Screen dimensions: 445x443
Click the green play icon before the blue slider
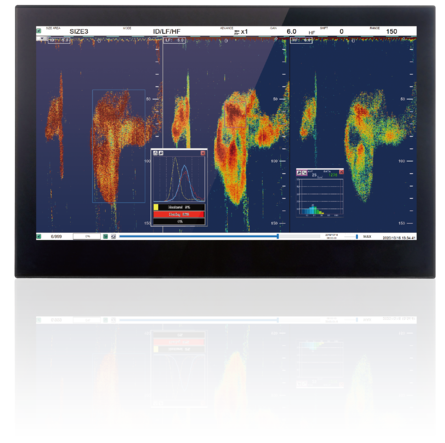pos(105,236)
